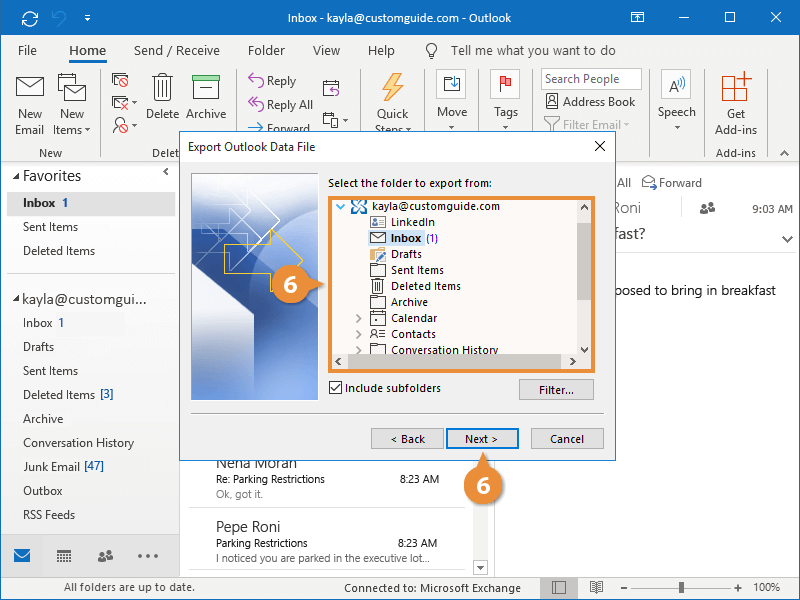
Task: Select Archive in export tree
Action: (409, 302)
